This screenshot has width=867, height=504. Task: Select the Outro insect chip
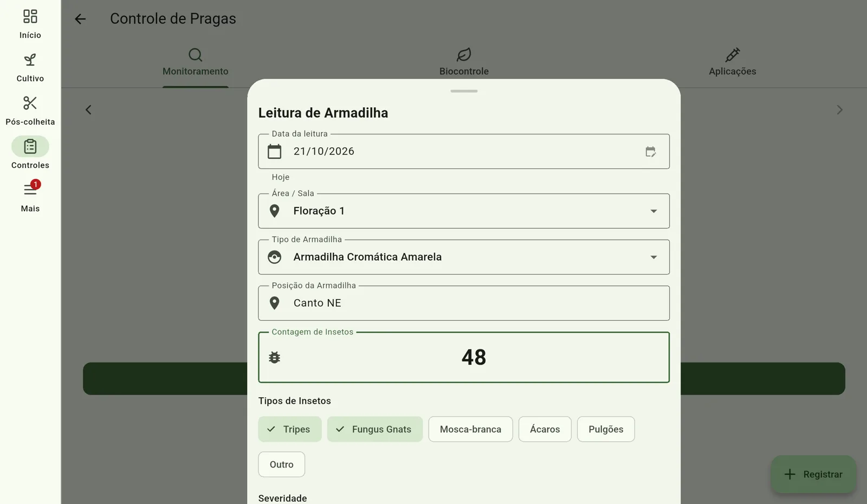282,464
